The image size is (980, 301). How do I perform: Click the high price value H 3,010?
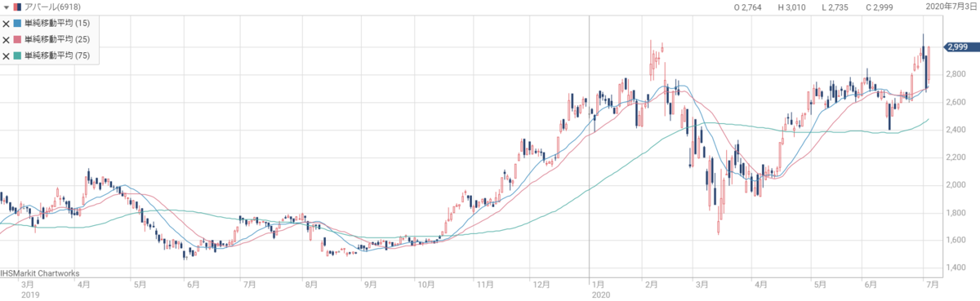tap(791, 7)
